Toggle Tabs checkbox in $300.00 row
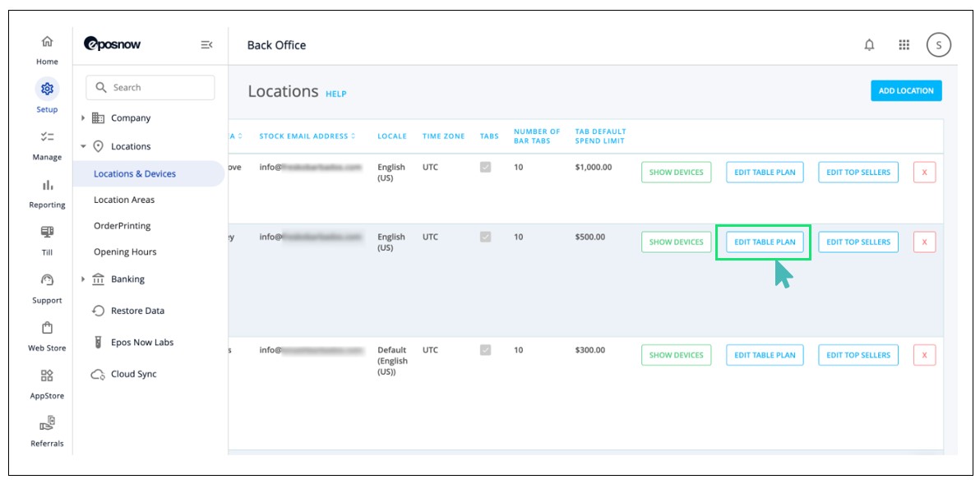 pos(485,350)
